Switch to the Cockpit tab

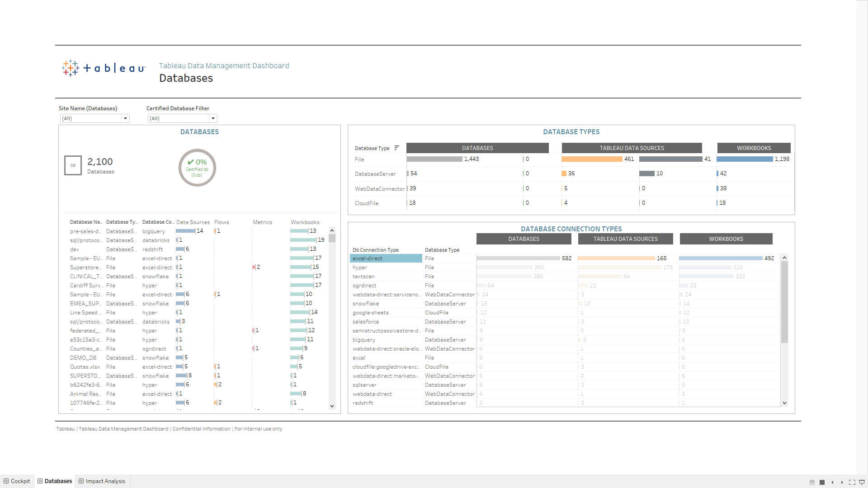click(x=19, y=481)
